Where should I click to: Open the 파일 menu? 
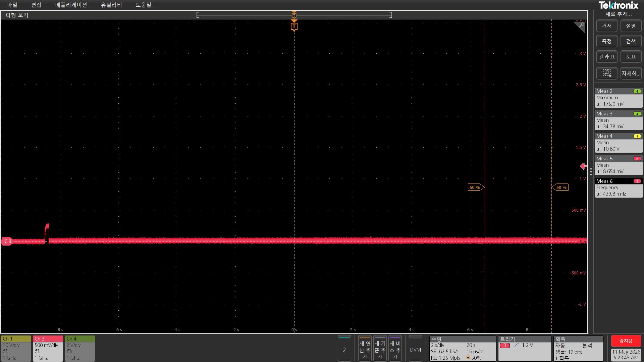12,5
